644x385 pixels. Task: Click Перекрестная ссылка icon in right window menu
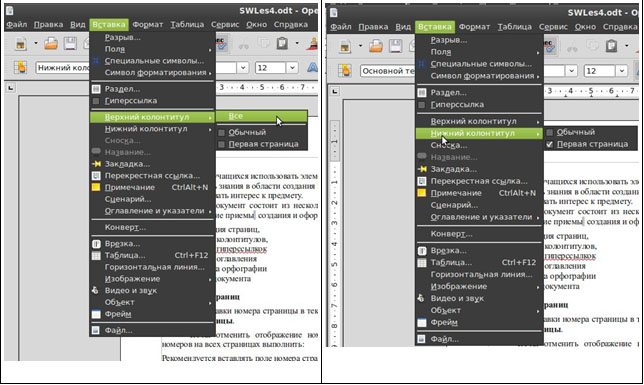point(422,181)
